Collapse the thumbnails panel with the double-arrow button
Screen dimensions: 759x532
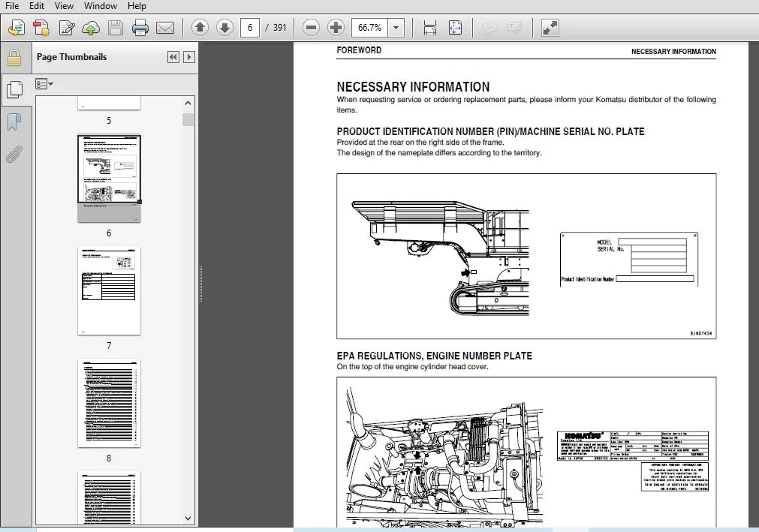tap(173, 57)
